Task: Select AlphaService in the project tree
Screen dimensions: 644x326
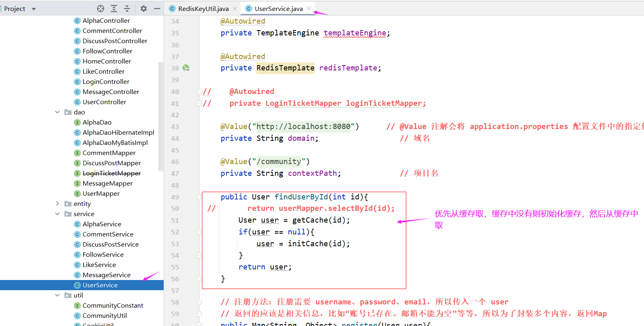Action: point(102,224)
